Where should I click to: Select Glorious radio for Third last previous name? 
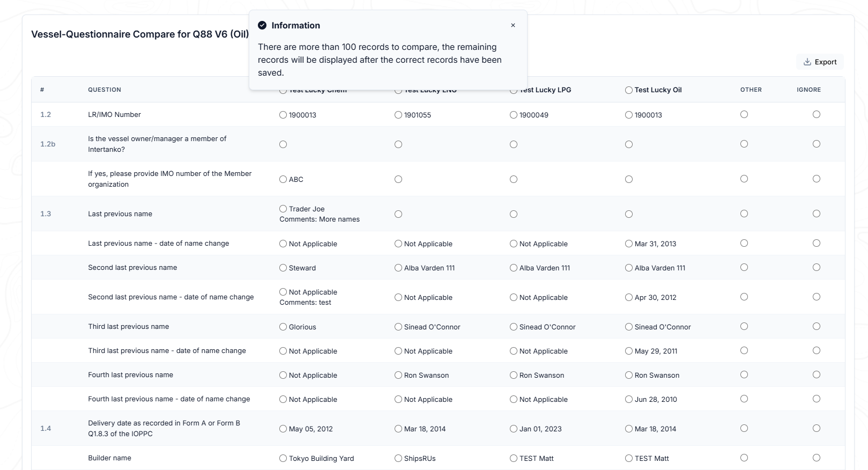(x=283, y=327)
